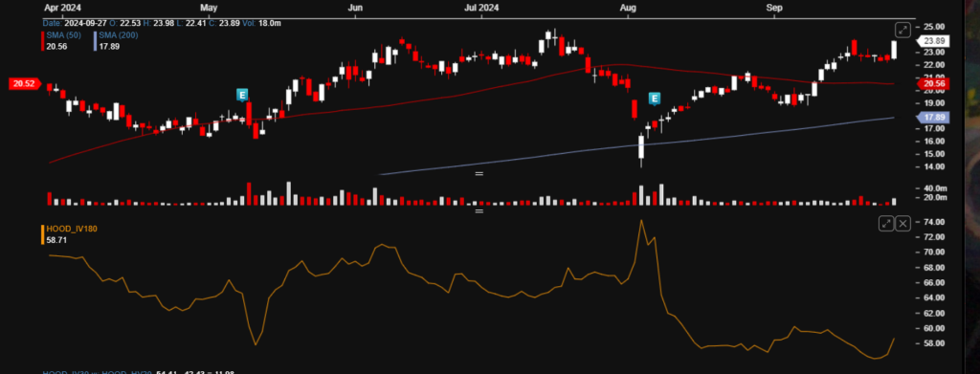
Task: Click the red SMA (50) color bar
Action: pyautogui.click(x=42, y=40)
